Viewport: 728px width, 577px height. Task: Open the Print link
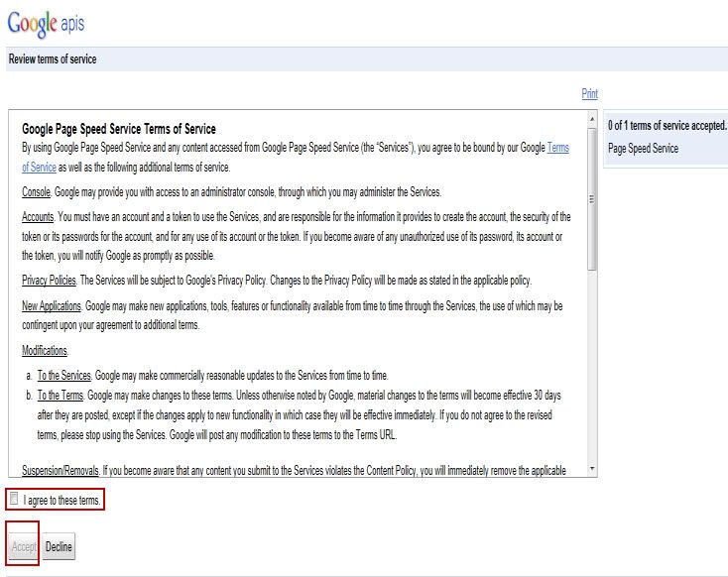[590, 94]
